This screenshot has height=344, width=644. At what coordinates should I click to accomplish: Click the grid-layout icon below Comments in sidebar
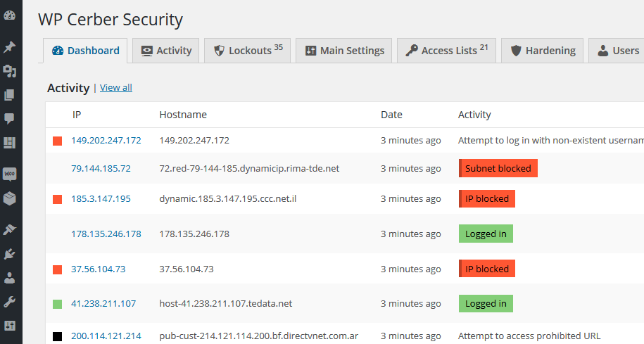[x=9, y=142]
